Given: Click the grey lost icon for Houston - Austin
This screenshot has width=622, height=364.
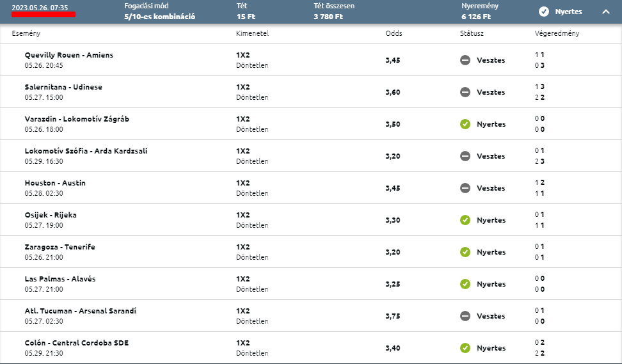Looking at the screenshot, I should (465, 188).
